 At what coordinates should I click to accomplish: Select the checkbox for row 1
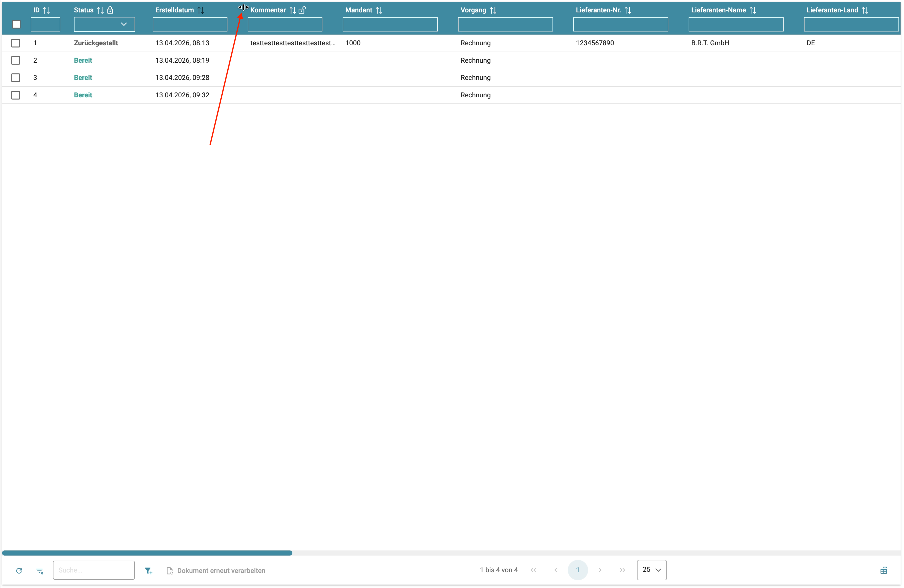(16, 43)
